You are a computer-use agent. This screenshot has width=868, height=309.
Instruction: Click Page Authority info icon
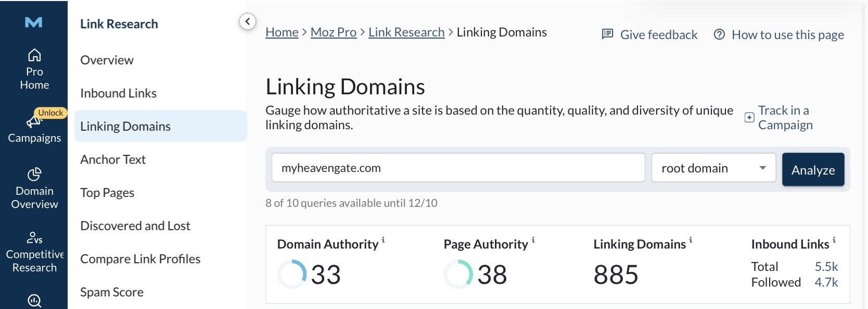(533, 240)
